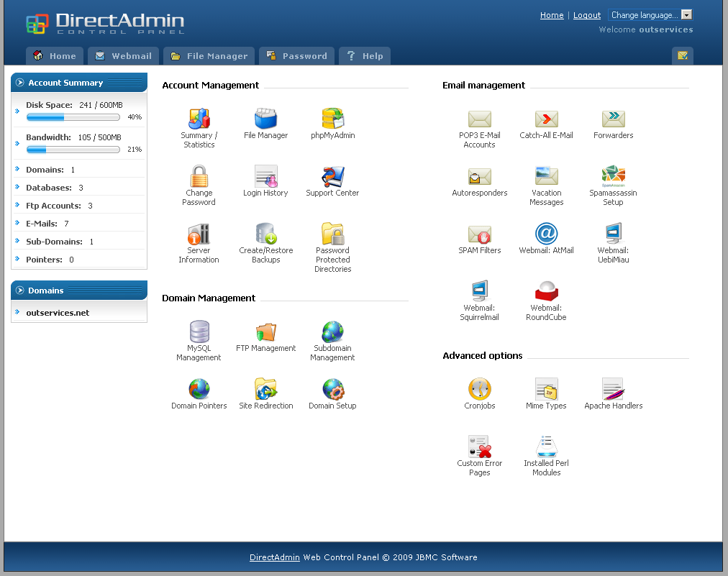Collapse the Account Summary panel header

(79, 83)
